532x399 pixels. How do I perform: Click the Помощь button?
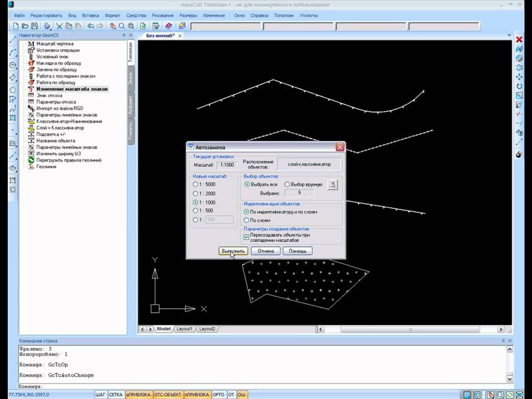tap(298, 251)
